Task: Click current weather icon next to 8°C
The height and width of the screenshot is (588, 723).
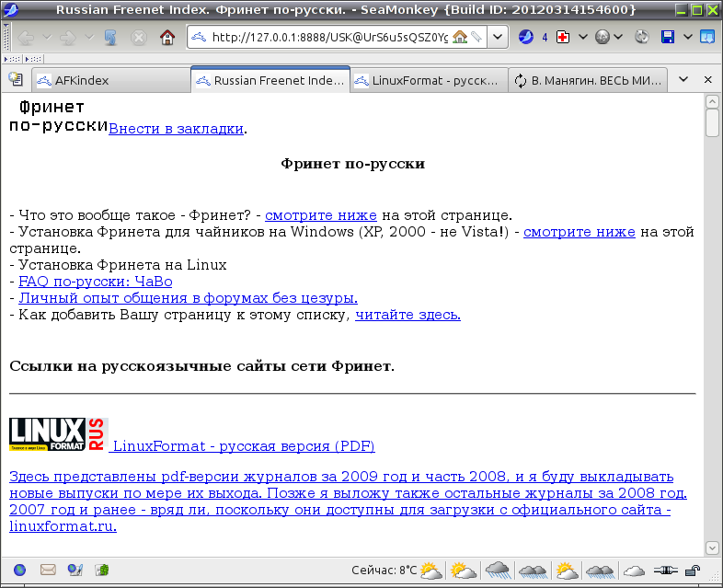Action: coord(431,571)
